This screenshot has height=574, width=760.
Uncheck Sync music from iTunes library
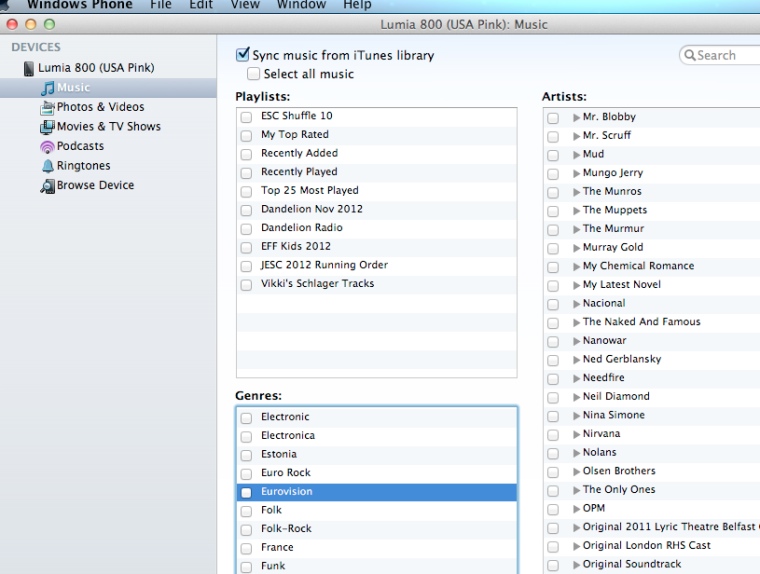coord(242,54)
